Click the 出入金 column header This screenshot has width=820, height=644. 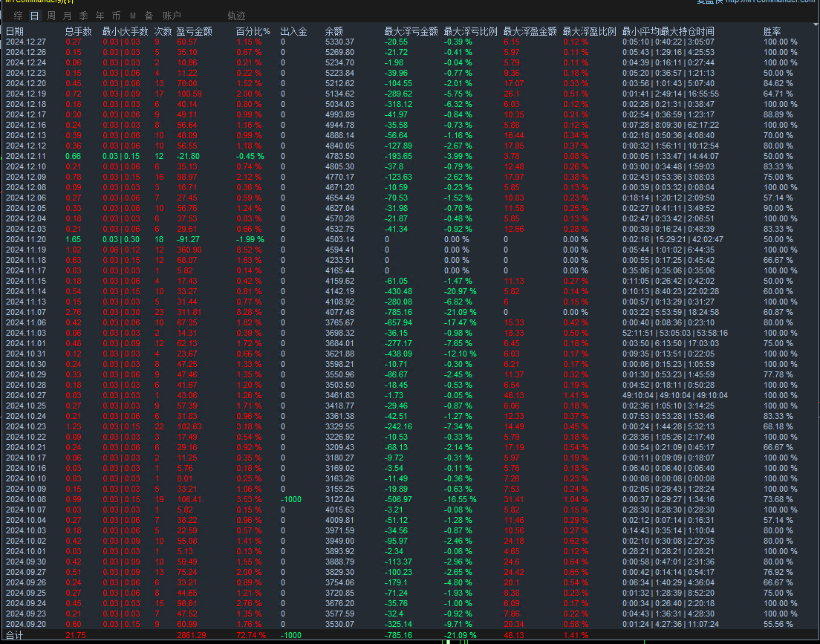[293, 31]
